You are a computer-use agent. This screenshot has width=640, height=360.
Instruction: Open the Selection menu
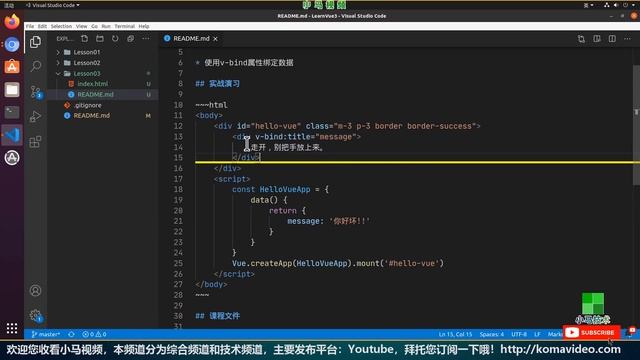pyautogui.click(x=61, y=26)
